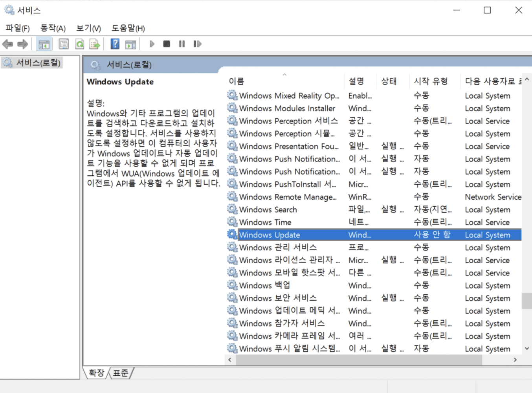Click 사용 안 함 in Windows Update row
This screenshot has width=532, height=393.
point(432,235)
